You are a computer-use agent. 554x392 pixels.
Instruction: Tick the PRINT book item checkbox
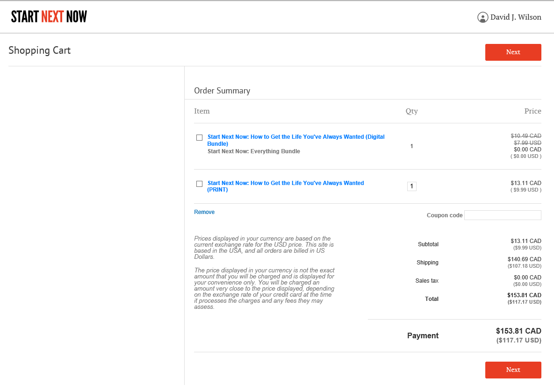(x=199, y=184)
